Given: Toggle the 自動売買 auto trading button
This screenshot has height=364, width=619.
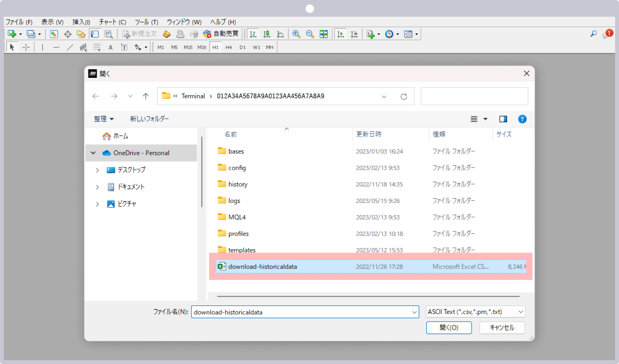Looking at the screenshot, I should 221,34.
